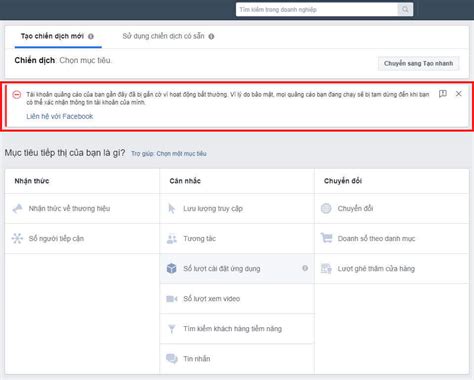474x380 pixels.
Task: Click the Cân nhắc column header
Action: tap(185, 181)
